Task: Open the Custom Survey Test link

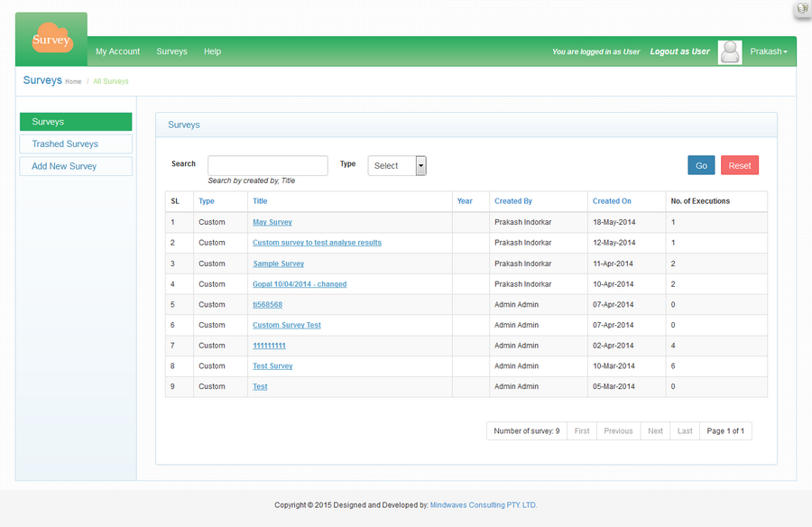Action: pyautogui.click(x=287, y=325)
